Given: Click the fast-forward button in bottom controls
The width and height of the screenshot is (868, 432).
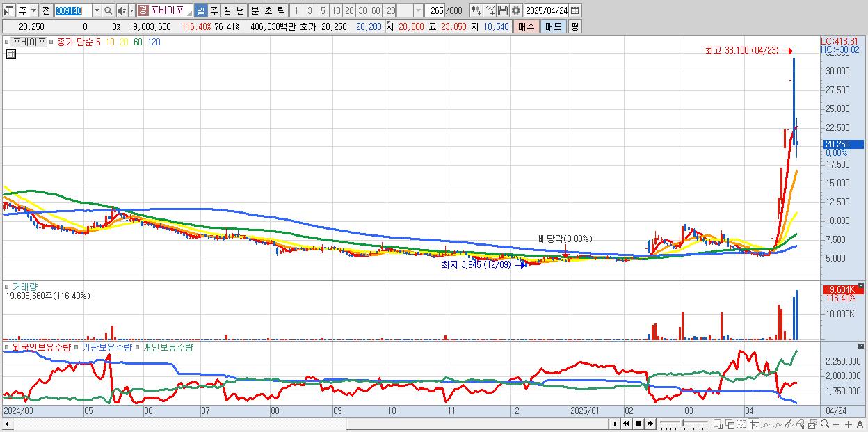Looking at the screenshot, I should pyautogui.click(x=650, y=424).
